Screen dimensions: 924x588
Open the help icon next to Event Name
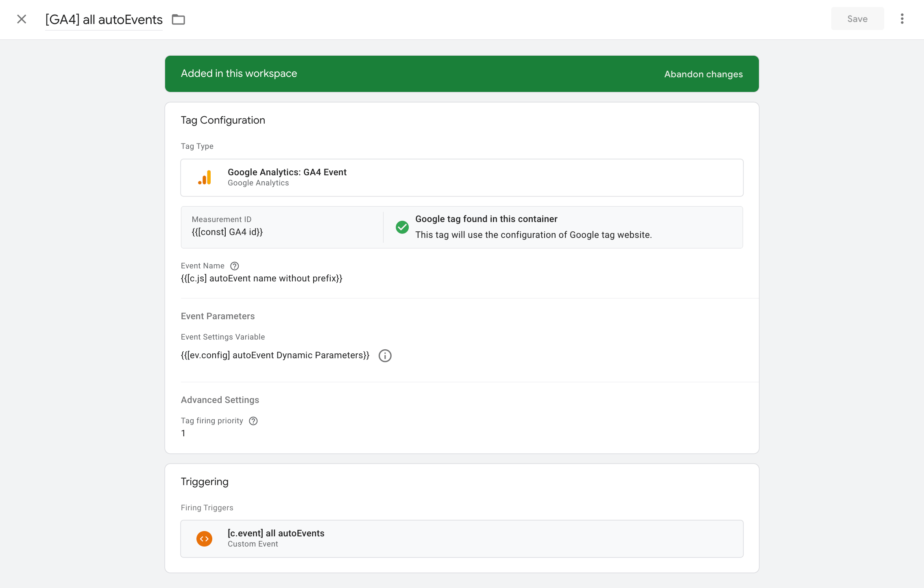pyautogui.click(x=235, y=266)
